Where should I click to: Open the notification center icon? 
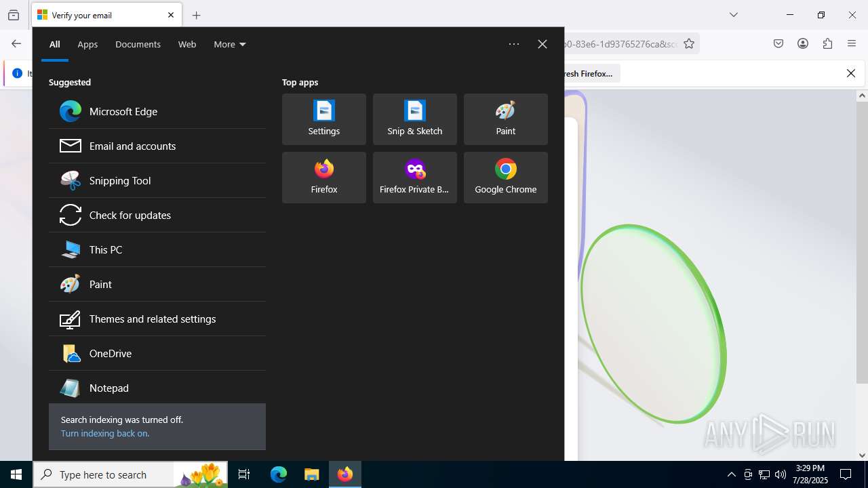pos(846,474)
